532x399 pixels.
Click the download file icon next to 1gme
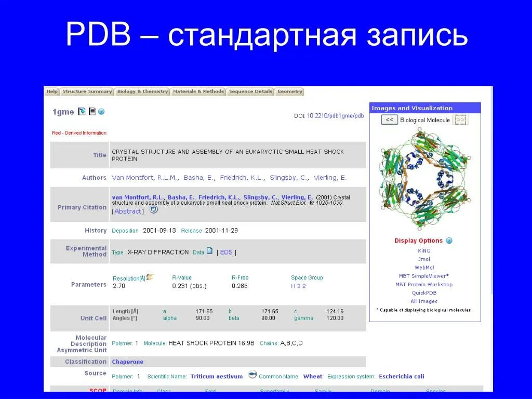[82, 111]
